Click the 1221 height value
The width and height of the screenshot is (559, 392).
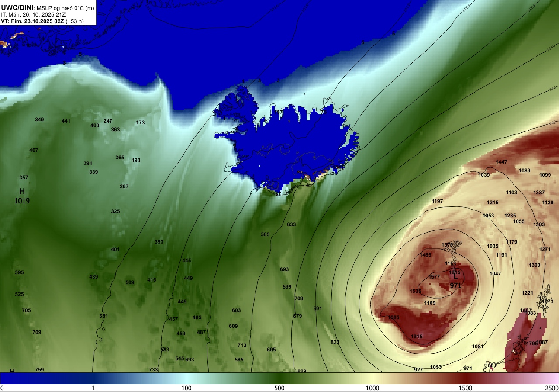(x=528, y=293)
